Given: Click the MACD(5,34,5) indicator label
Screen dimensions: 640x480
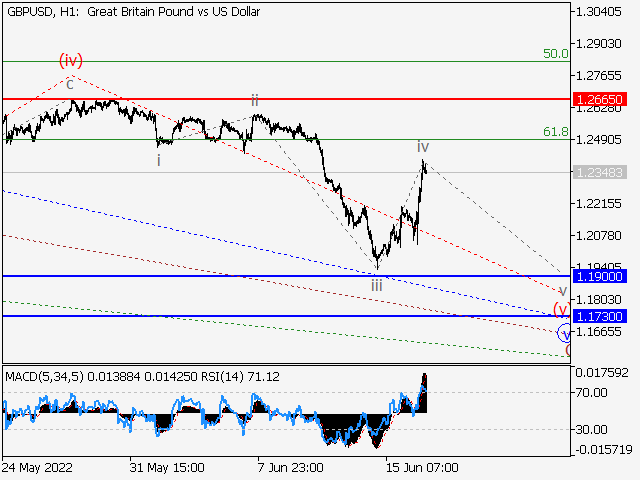Looking at the screenshot, I should coord(44,376).
